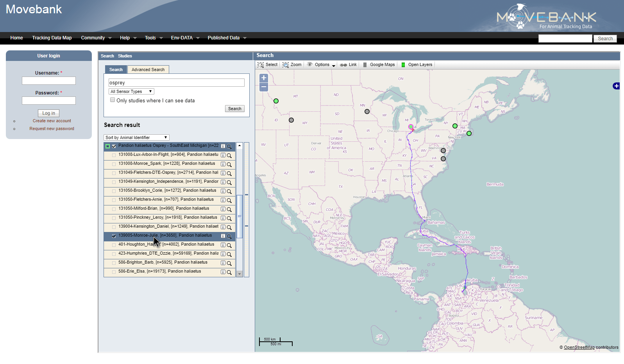Screen dimensions: 624x364
Task: Show info for 139005-Monroe-Julie
Action: (x=223, y=236)
